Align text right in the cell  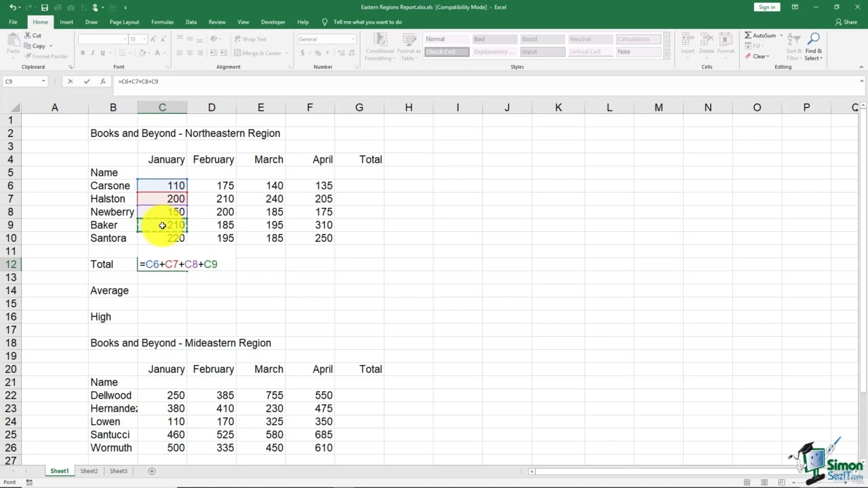pos(199,53)
